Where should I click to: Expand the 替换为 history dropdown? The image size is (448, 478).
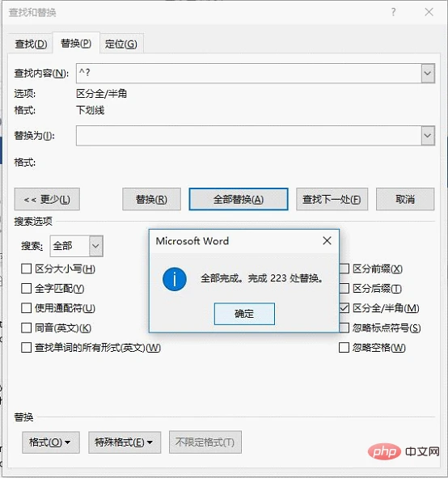pyautogui.click(x=428, y=136)
